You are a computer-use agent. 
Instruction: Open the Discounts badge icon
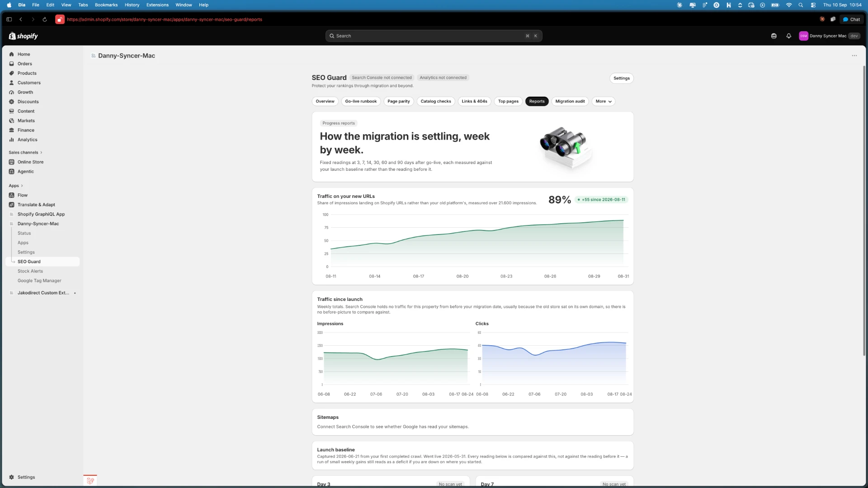(x=12, y=102)
